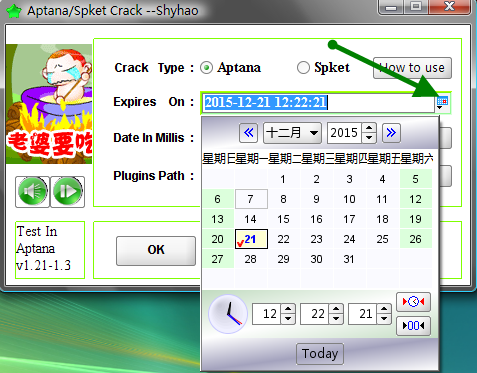
Task: Click the green star title bar icon
Action: coord(14,11)
